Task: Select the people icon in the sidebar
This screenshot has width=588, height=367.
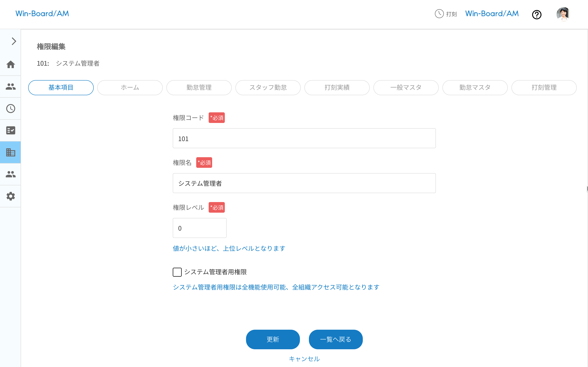Action: pyautogui.click(x=10, y=87)
